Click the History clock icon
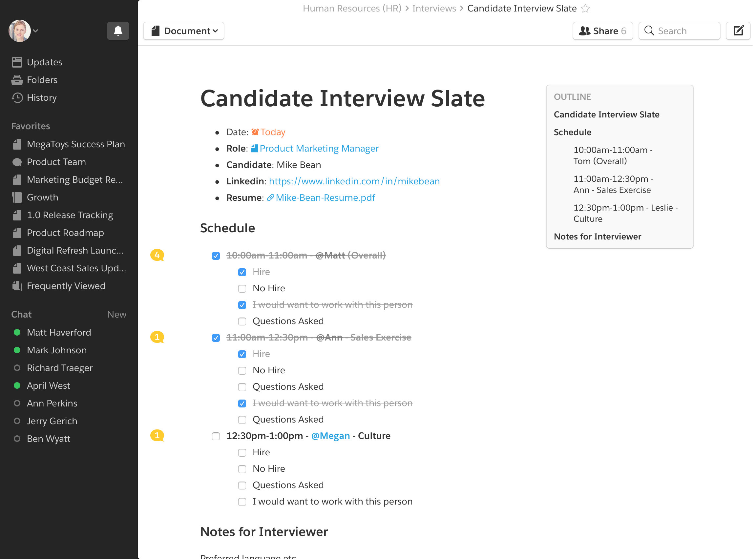The image size is (756, 559). tap(17, 98)
